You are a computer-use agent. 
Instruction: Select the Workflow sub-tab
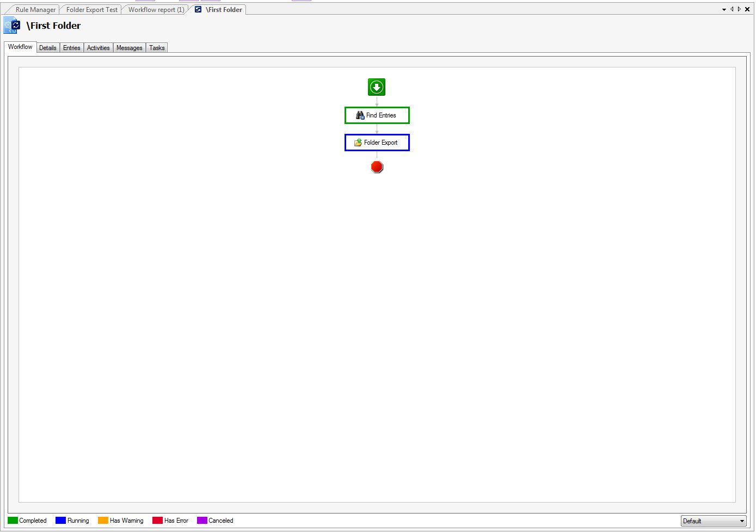[x=20, y=47]
